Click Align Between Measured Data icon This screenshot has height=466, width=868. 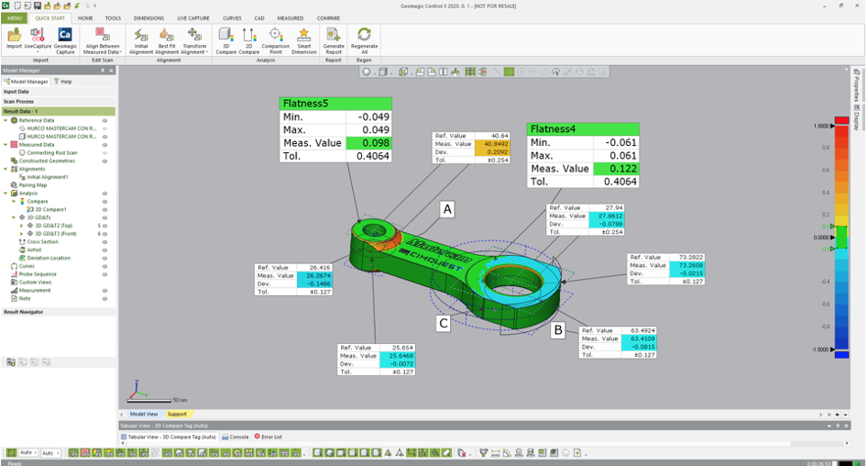(102, 36)
